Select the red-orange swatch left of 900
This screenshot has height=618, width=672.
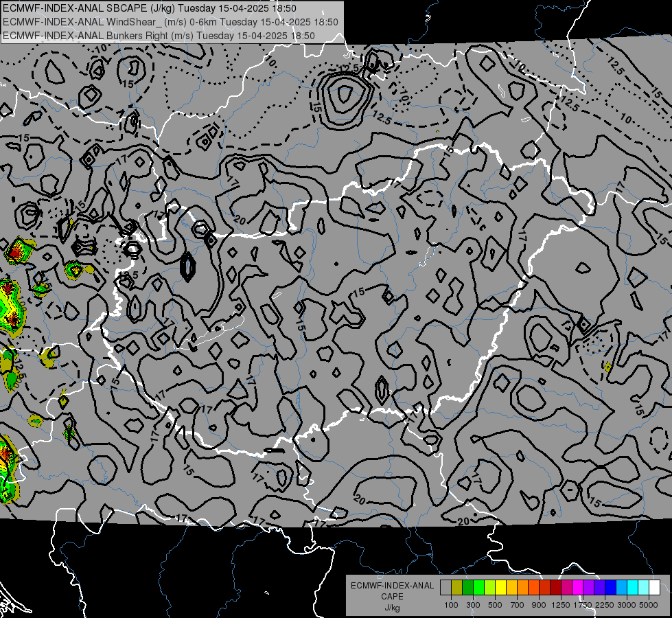(533, 588)
